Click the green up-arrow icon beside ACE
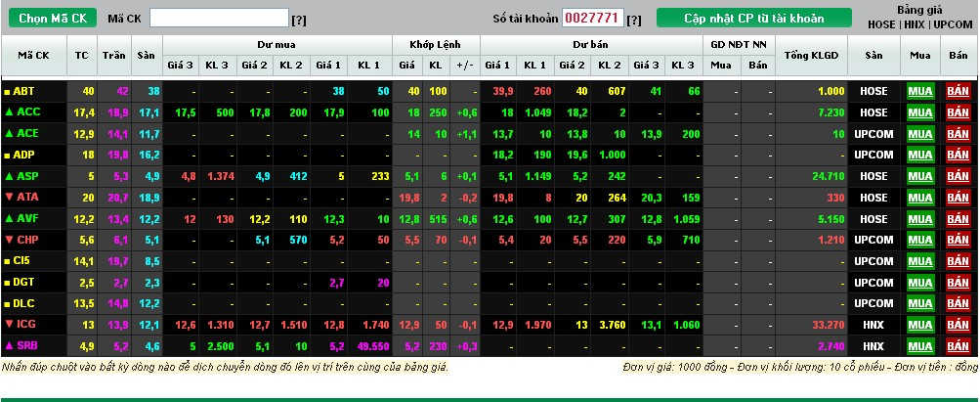Screen dimensions: 980x402 coord(9,133)
